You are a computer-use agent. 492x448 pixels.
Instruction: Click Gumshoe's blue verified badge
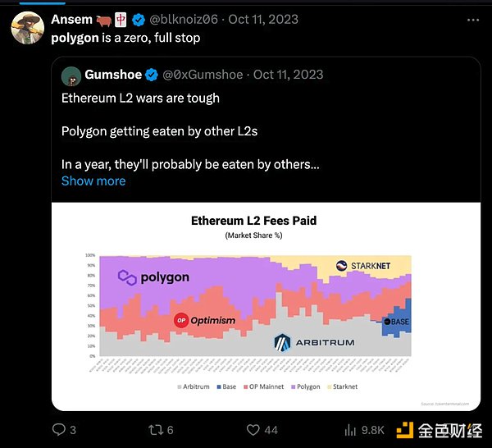tap(152, 75)
